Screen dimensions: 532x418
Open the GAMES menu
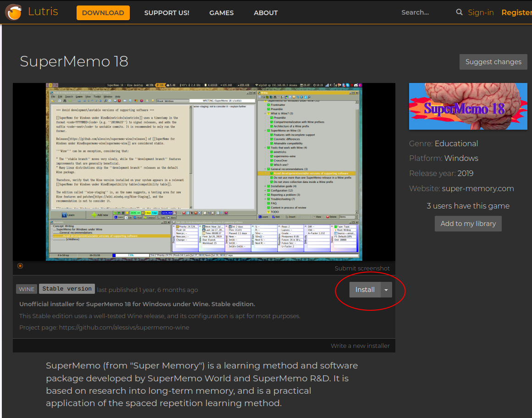[221, 13]
